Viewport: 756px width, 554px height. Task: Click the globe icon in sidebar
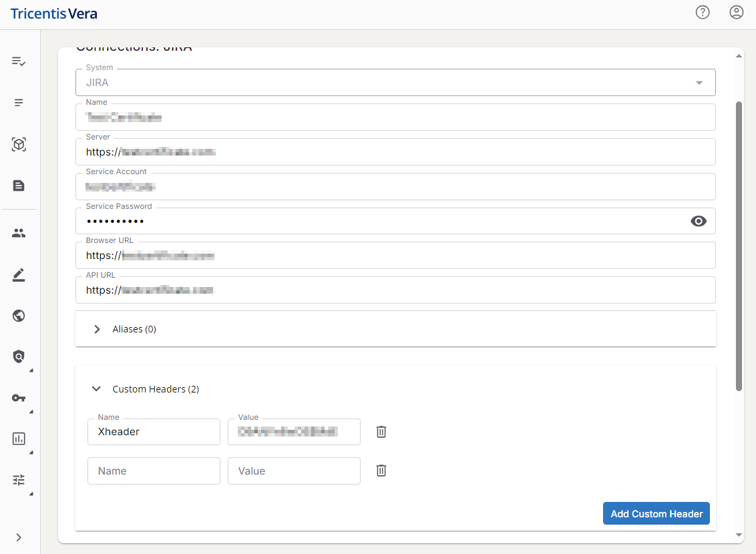tap(19, 316)
